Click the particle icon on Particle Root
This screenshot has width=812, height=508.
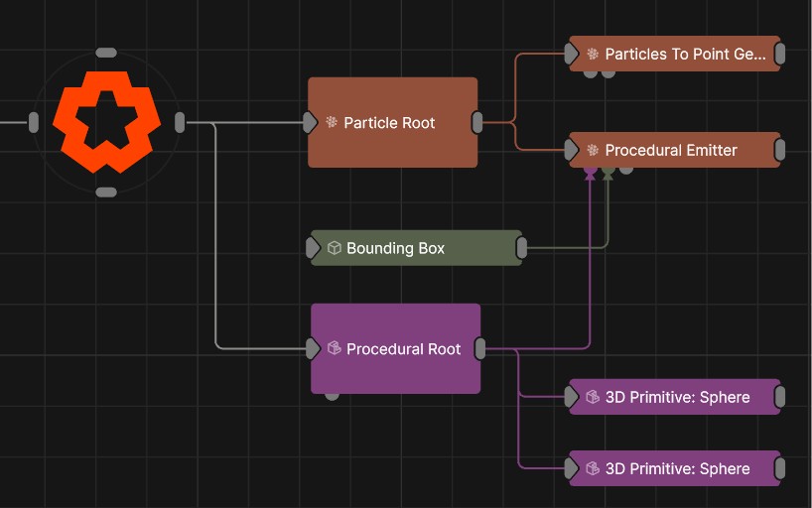pyautogui.click(x=332, y=123)
